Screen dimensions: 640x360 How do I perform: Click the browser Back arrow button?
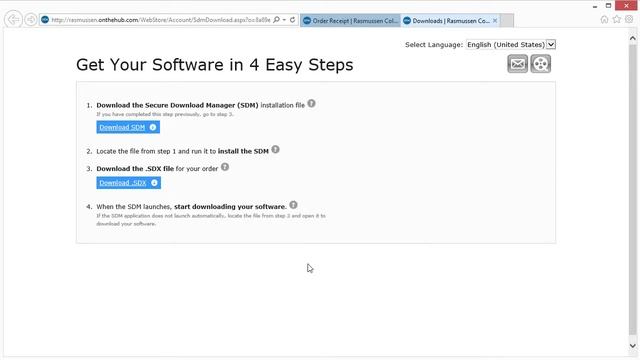13,19
